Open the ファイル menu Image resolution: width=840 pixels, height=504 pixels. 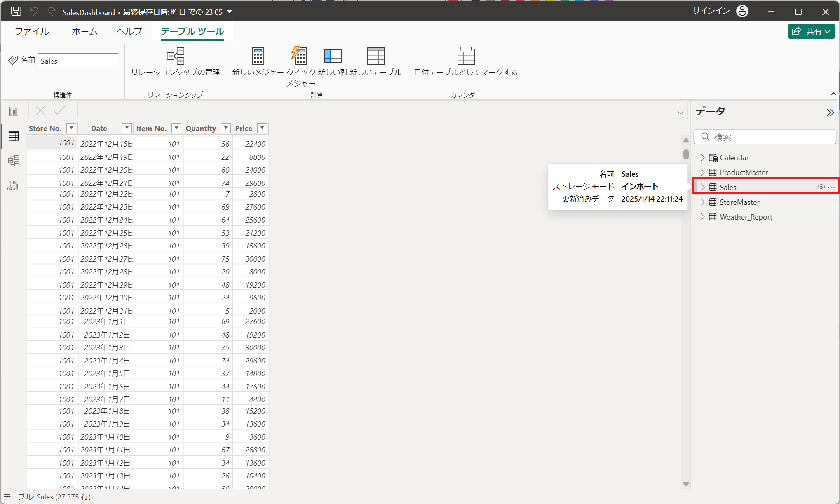point(32,31)
